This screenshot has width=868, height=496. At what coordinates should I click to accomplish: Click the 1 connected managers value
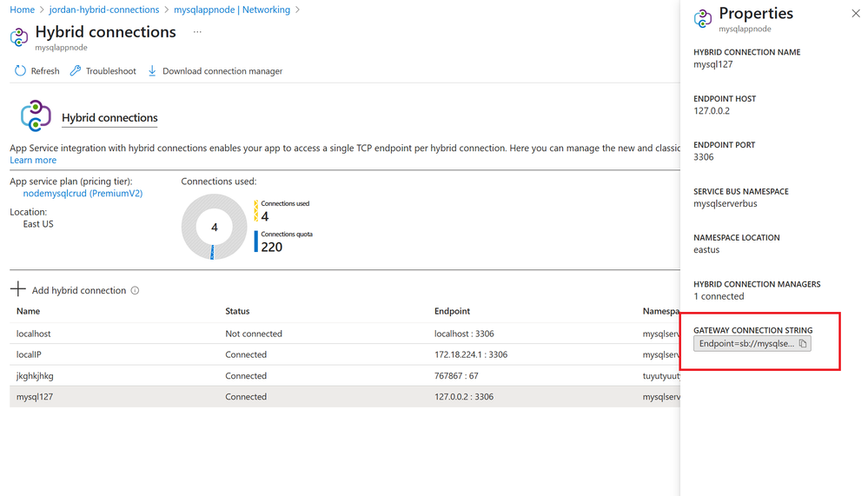[719, 296]
